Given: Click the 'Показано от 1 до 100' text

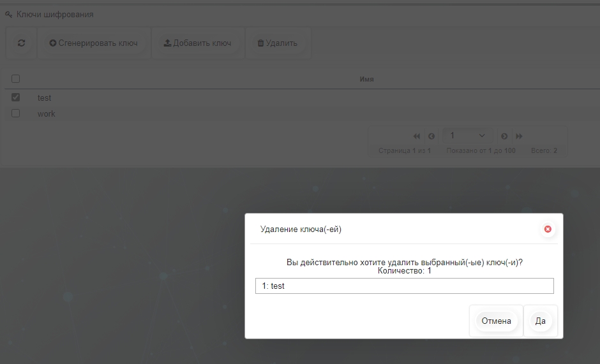Looking at the screenshot, I should coord(481,150).
